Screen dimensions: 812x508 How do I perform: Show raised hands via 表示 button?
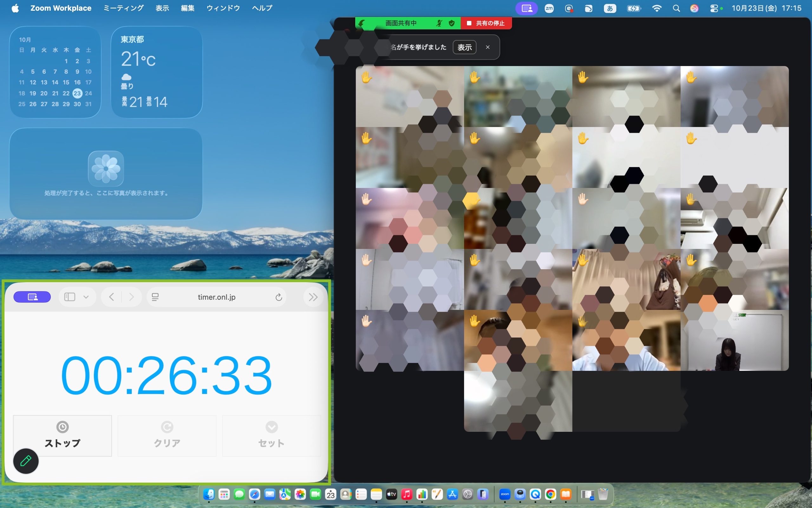tap(464, 47)
